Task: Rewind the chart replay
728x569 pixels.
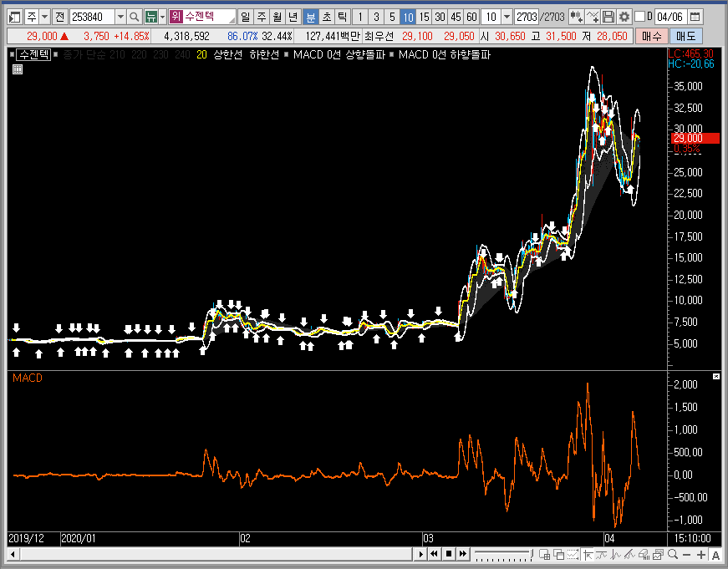Action: click(x=434, y=554)
